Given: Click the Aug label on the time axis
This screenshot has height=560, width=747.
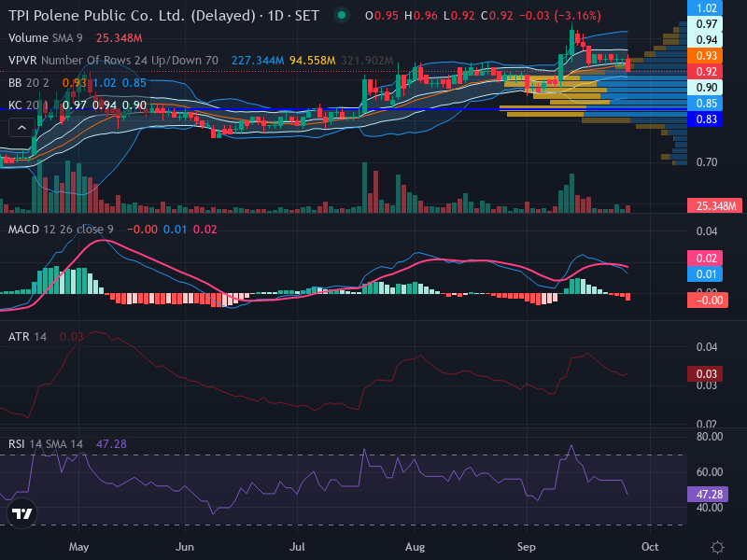Looking at the screenshot, I should (415, 547).
